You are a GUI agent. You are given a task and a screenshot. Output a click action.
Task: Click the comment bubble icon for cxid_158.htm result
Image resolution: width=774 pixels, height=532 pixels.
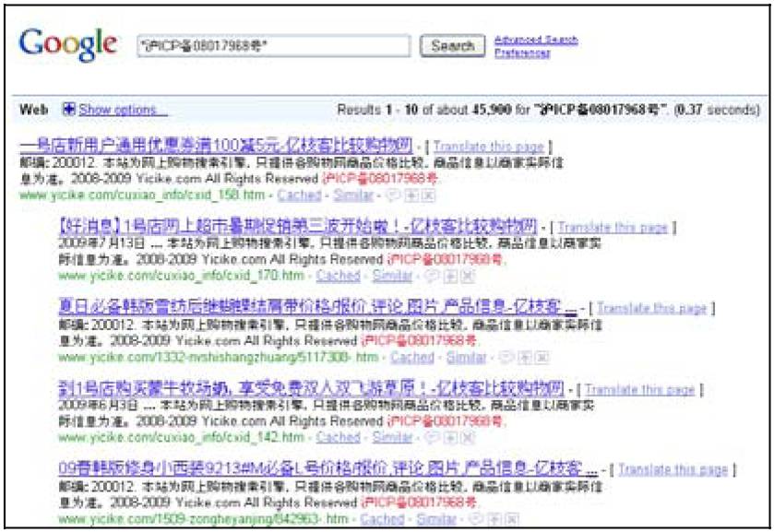392,195
